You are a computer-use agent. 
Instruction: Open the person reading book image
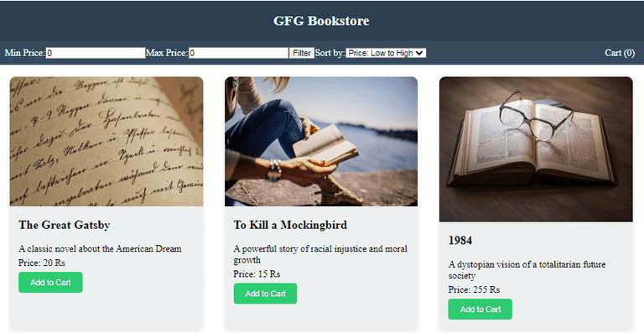(x=321, y=142)
